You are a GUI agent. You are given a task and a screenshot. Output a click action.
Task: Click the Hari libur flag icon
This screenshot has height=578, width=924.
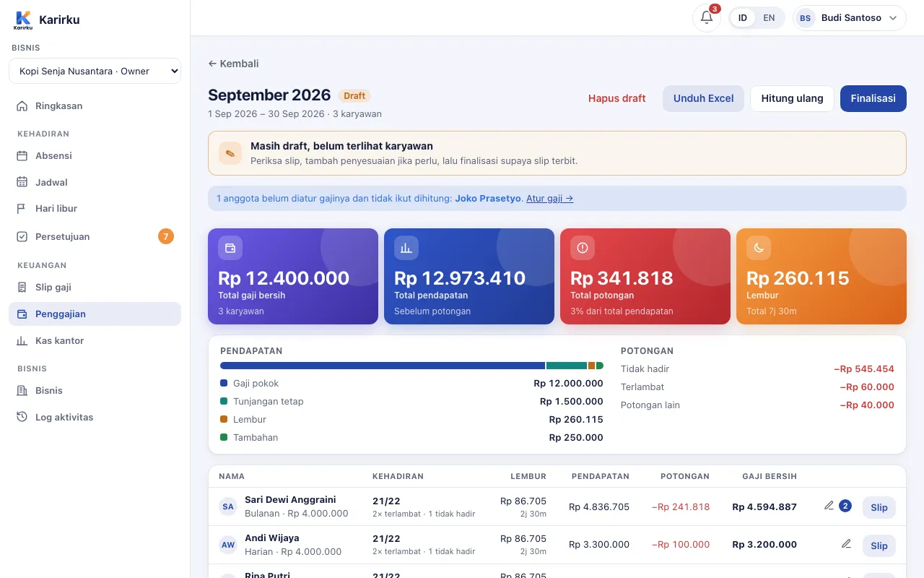coord(22,209)
